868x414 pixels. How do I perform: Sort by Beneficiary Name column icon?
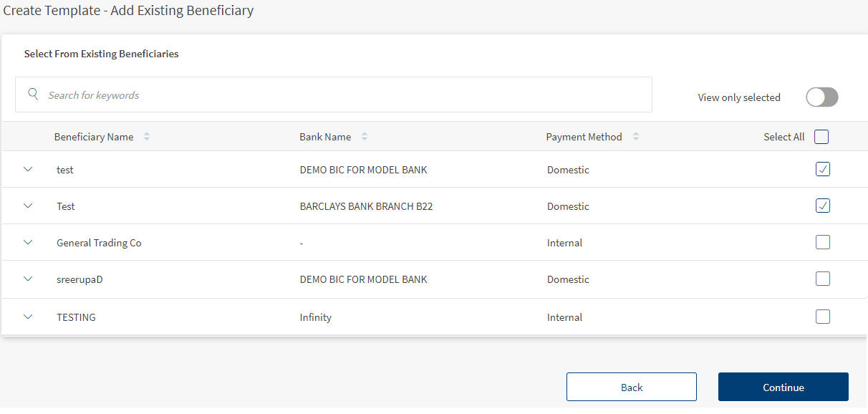point(147,137)
